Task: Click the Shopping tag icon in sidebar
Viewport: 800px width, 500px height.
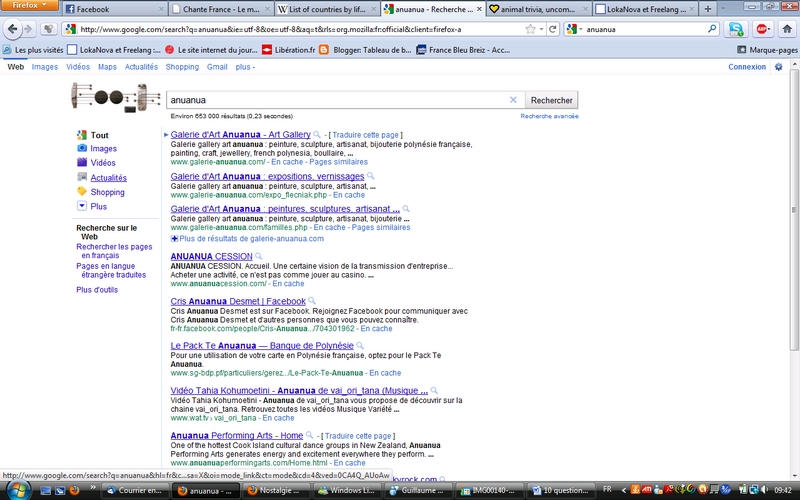Action: [x=82, y=192]
